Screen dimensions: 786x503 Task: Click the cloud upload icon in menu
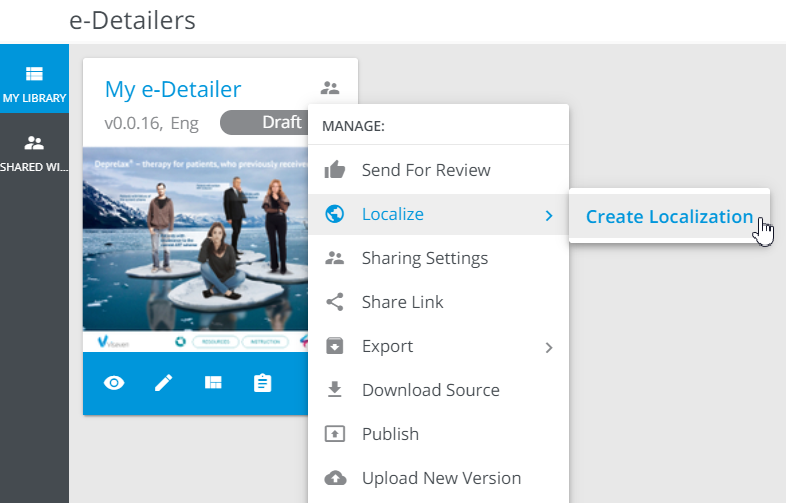point(335,478)
